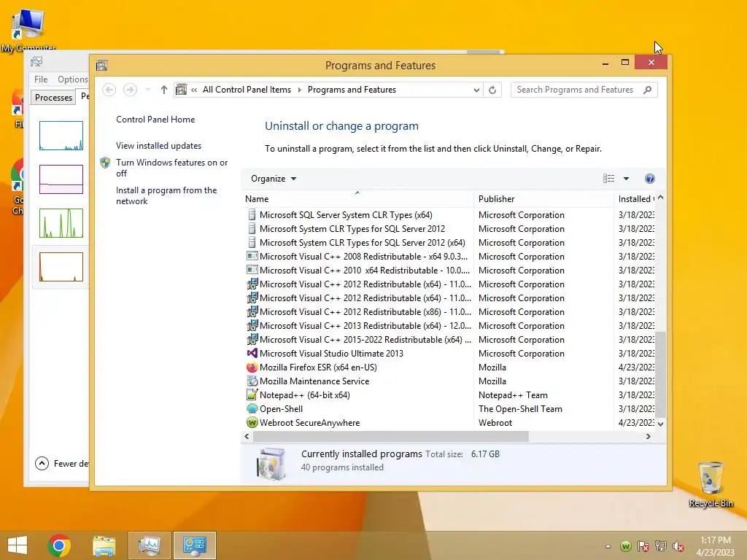Launch Google Chrome from the taskbar
Viewport: 747px width, 560px height.
(59, 545)
